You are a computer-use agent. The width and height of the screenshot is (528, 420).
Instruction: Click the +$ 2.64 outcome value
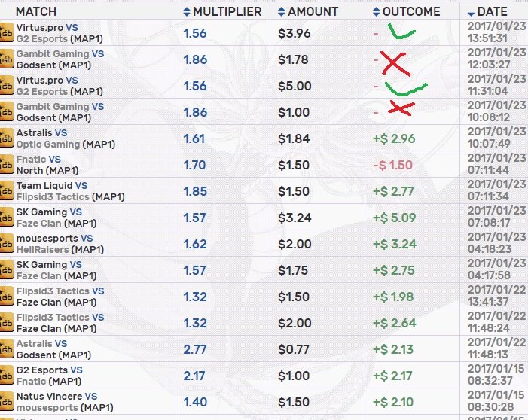395,323
